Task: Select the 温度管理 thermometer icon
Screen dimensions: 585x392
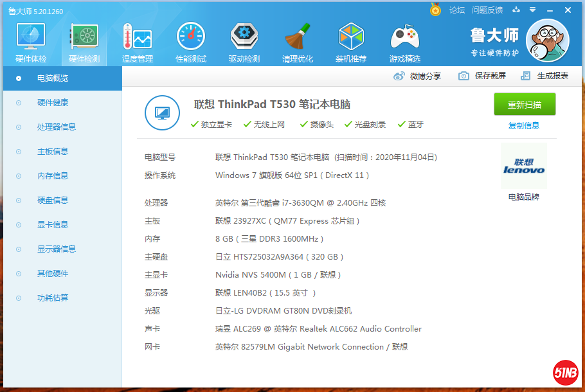Action: 137,40
